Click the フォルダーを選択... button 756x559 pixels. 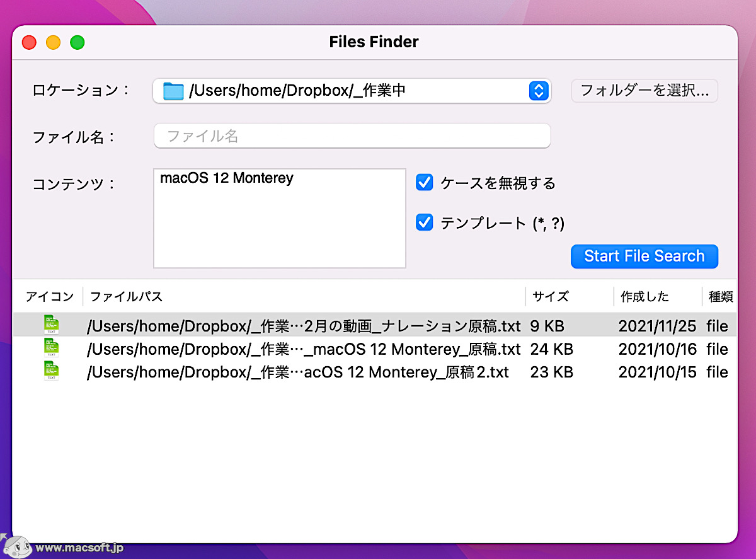(644, 91)
